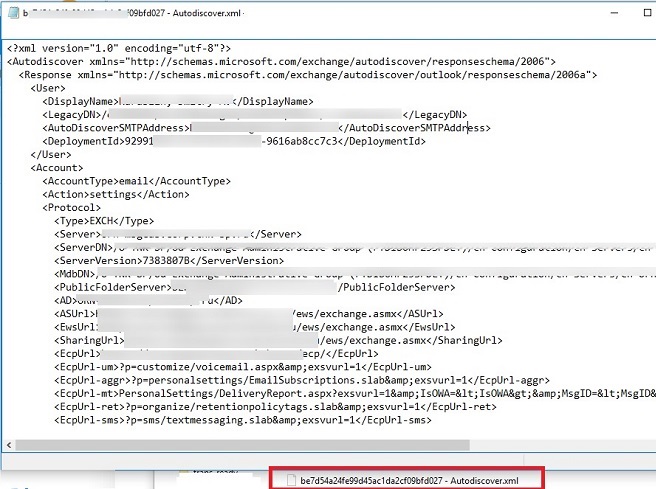Click the Autodiscover.xml file icon at bottom
The height and width of the screenshot is (489, 656).
click(x=290, y=480)
